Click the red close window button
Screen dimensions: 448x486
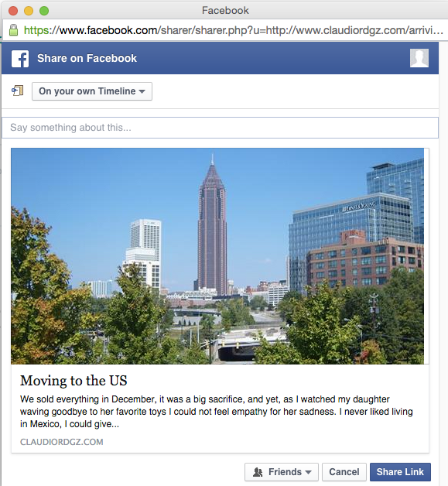point(13,11)
